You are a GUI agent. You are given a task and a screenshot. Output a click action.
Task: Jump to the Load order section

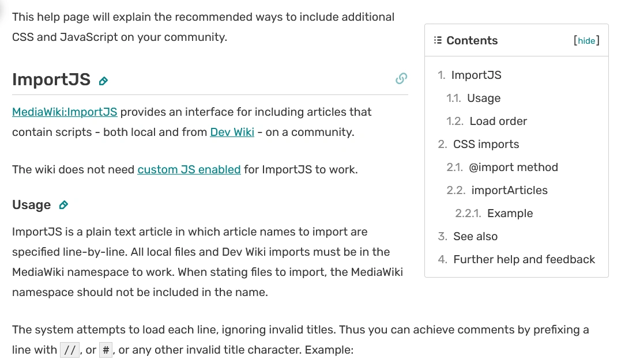tap(499, 121)
